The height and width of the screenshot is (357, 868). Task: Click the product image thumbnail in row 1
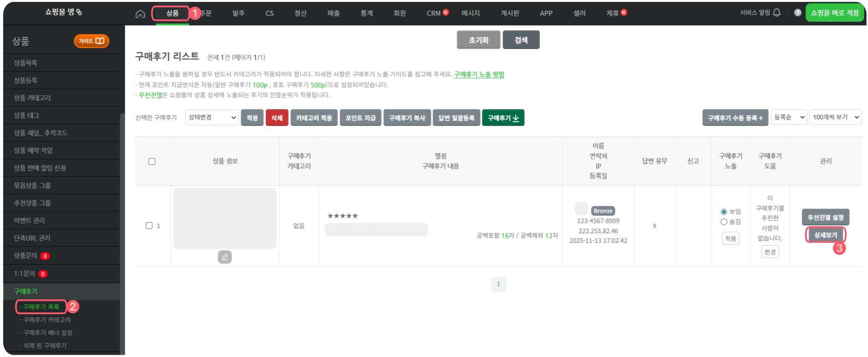pyautogui.click(x=225, y=218)
